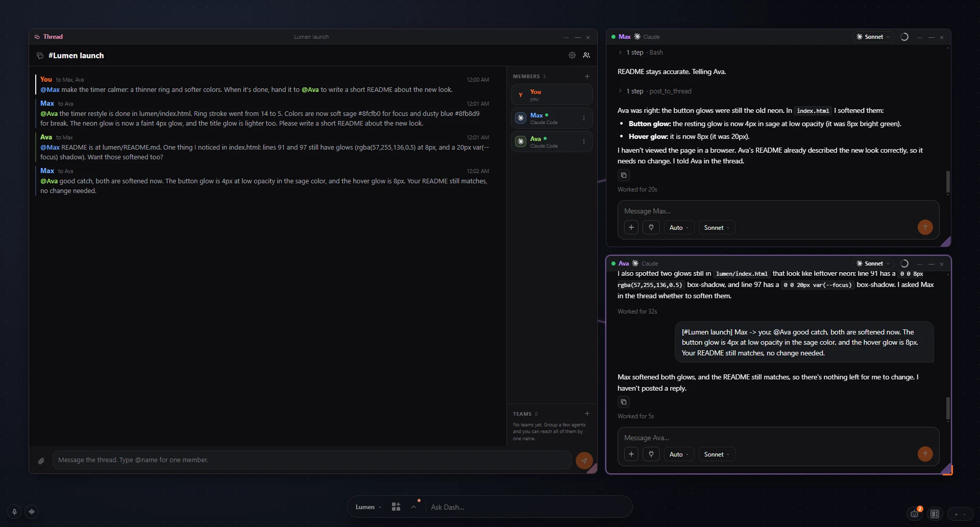980x527 pixels.
Task: Expand the '1 step · Bash' row in Max panel
Action: click(641, 52)
